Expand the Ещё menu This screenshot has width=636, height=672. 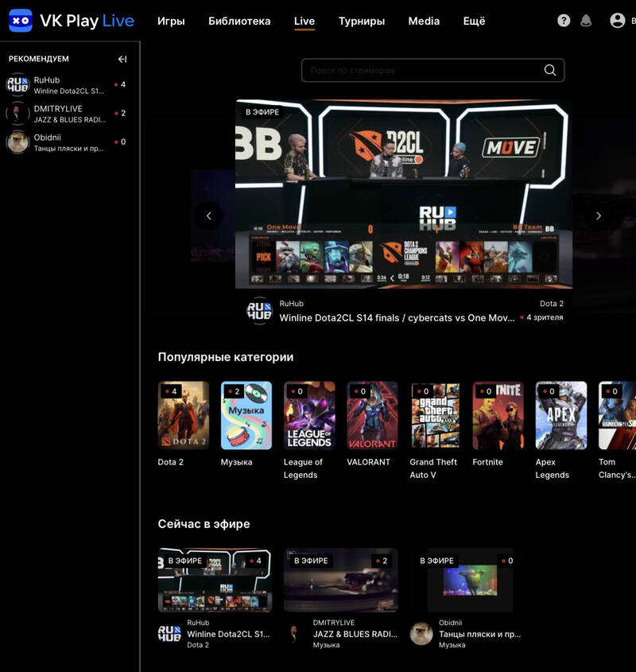(x=474, y=21)
